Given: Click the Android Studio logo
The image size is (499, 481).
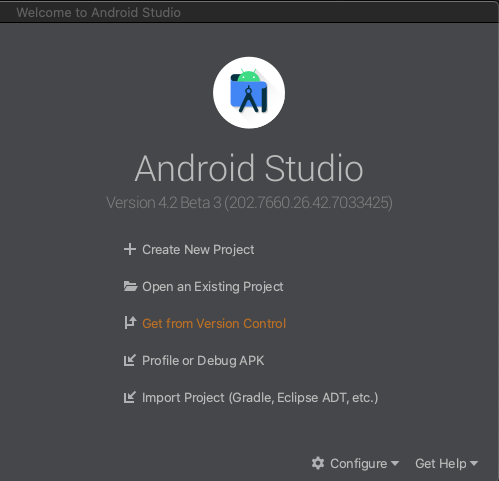Looking at the screenshot, I should 249,93.
